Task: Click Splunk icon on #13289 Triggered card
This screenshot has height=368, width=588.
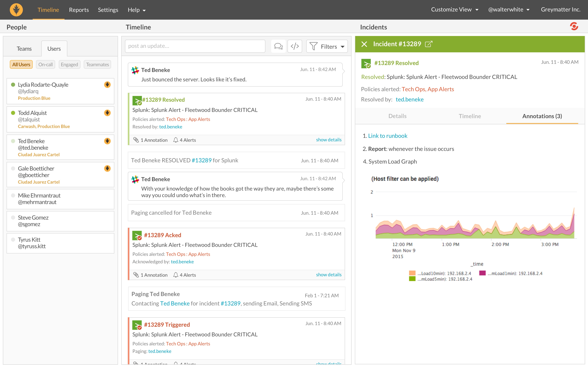Action: 137,325
